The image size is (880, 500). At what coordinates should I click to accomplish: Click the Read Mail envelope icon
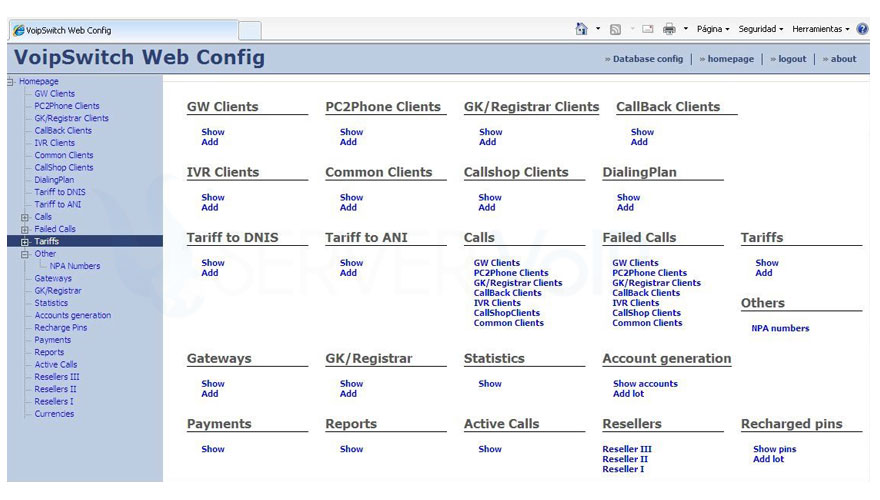click(648, 29)
